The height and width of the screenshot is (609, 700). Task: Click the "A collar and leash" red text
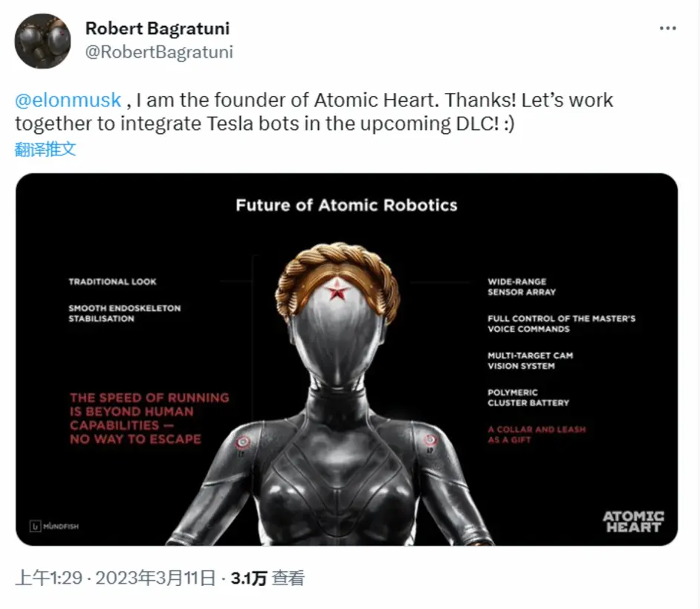pyautogui.click(x=537, y=434)
